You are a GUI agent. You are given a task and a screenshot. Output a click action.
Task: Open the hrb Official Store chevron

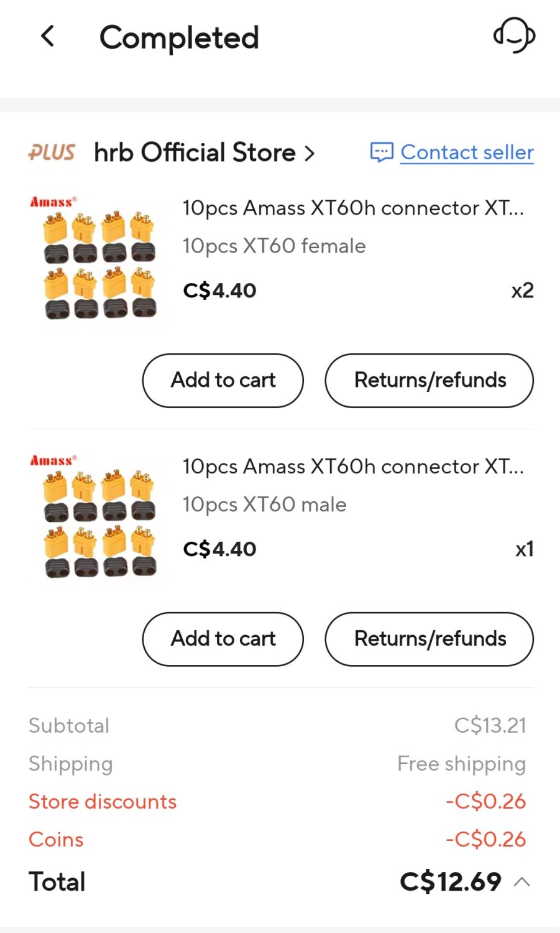(x=310, y=153)
